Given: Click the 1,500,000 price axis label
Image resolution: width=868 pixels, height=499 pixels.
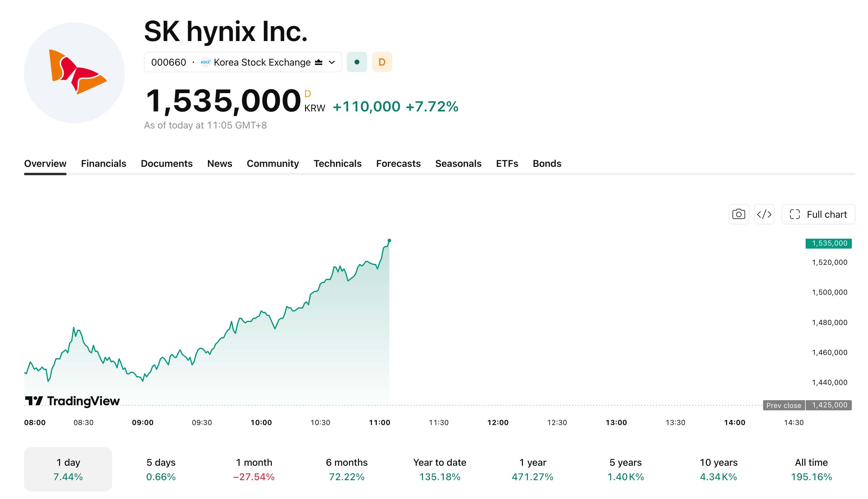Looking at the screenshot, I should click(829, 292).
